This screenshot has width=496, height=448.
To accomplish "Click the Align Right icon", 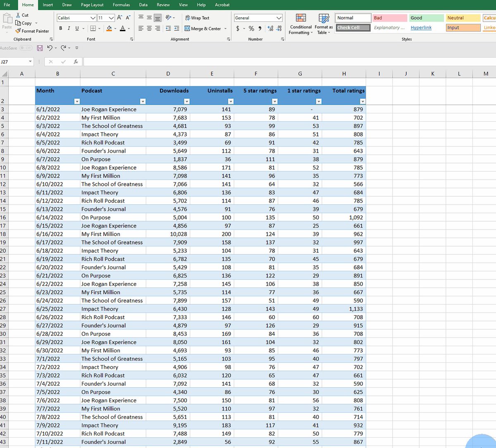I will coord(157,29).
